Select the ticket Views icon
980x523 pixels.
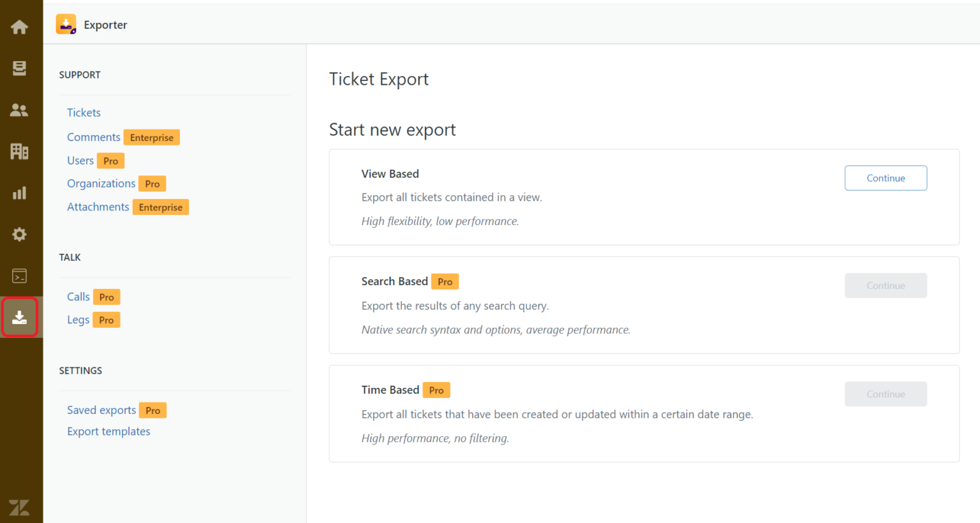coord(19,68)
